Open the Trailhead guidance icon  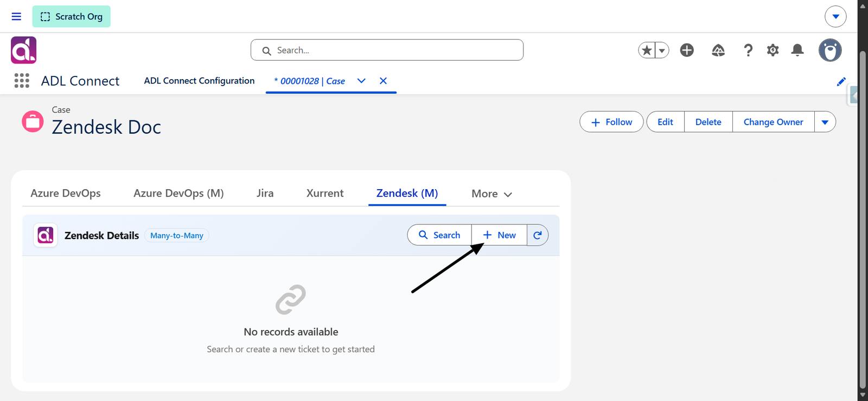(718, 50)
